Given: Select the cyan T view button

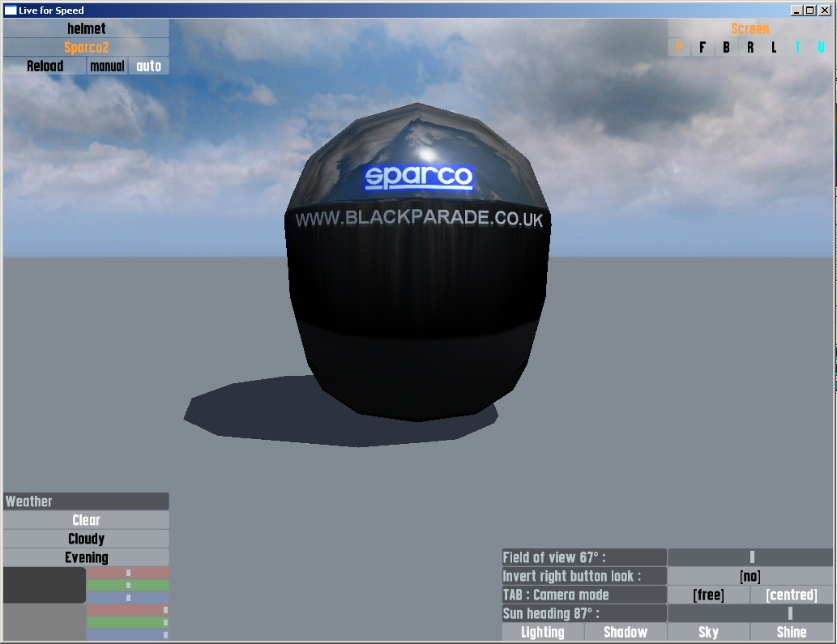Looking at the screenshot, I should 797,47.
